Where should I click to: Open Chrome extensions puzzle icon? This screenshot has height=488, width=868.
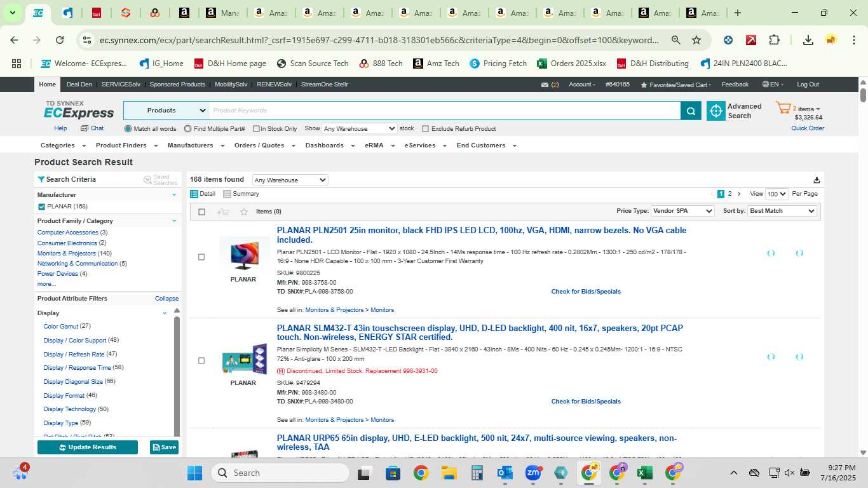coord(774,40)
